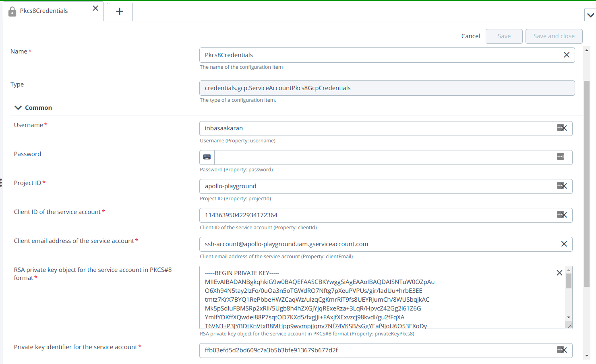
Task: Click the 'Client ID of the service account' label
Action: (x=57, y=212)
